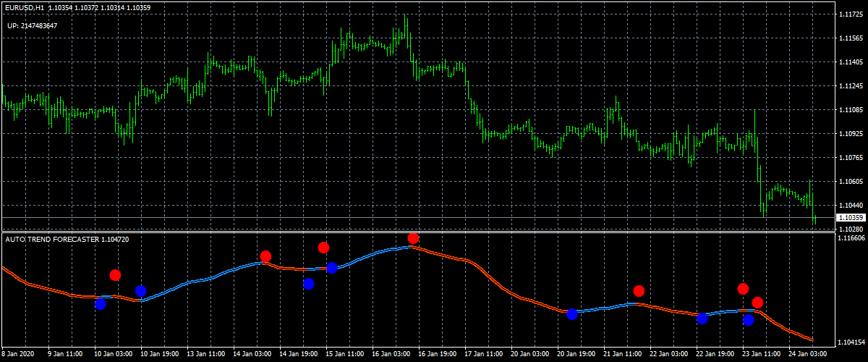The image size is (868, 362).
Task: Click red signal dot above 21 Jan 11:00
Action: click(639, 291)
